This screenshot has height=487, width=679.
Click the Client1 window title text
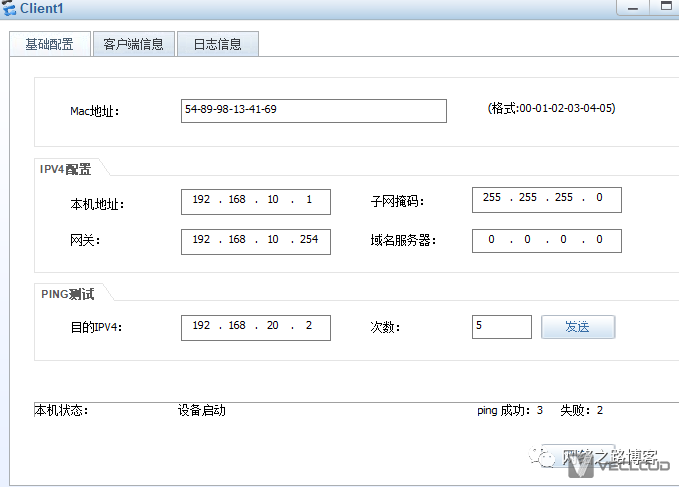pos(42,8)
